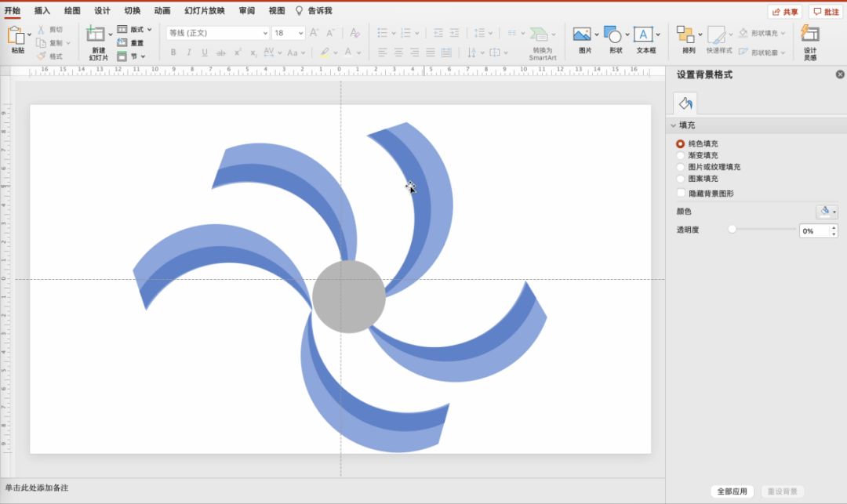Open the 动画 ribbon tab

pos(162,11)
